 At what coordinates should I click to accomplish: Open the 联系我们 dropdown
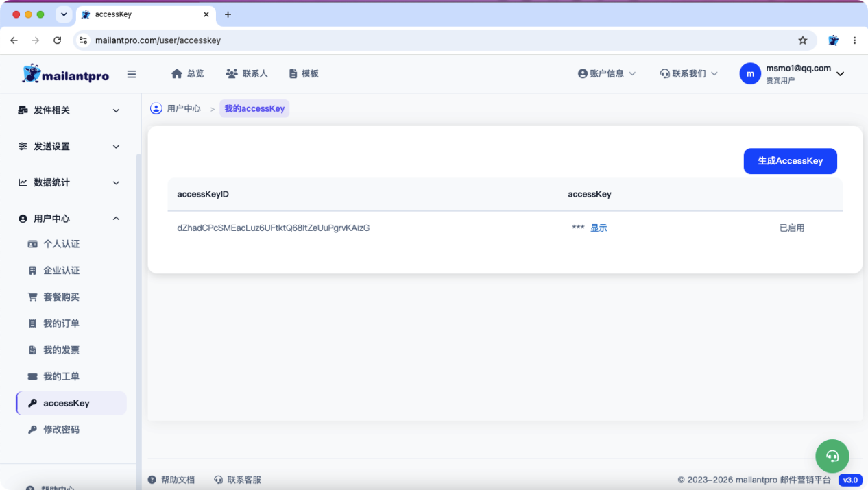[x=689, y=74]
